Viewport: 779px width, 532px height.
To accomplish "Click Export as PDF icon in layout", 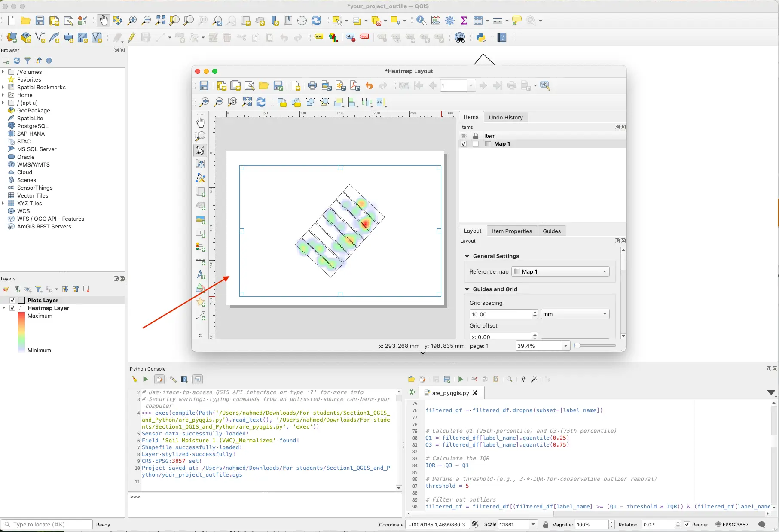I will [355, 85].
